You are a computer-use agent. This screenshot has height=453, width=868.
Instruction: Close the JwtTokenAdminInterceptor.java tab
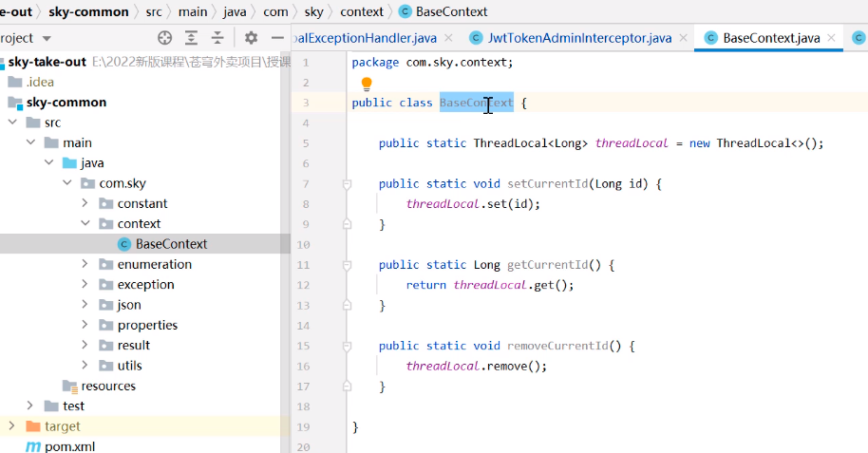tap(683, 38)
